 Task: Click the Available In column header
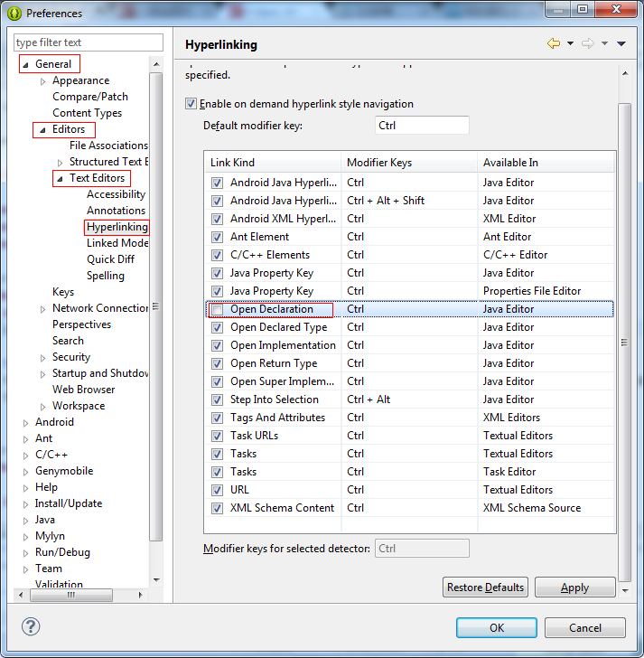pyautogui.click(x=546, y=163)
